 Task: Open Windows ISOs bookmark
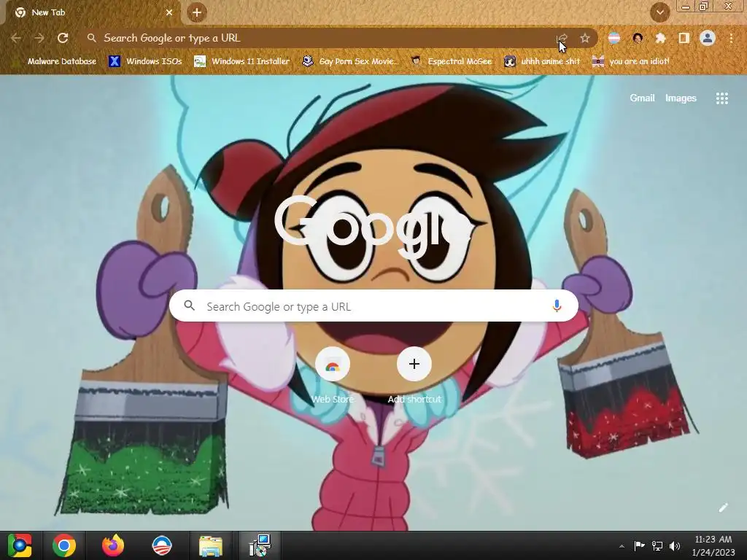tap(145, 61)
